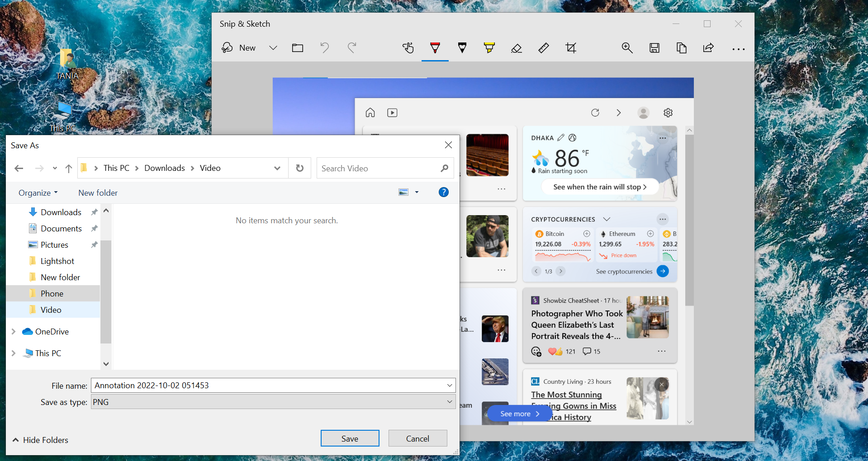Redo the annotation
Viewport: 868px width, 461px height.
tap(352, 48)
